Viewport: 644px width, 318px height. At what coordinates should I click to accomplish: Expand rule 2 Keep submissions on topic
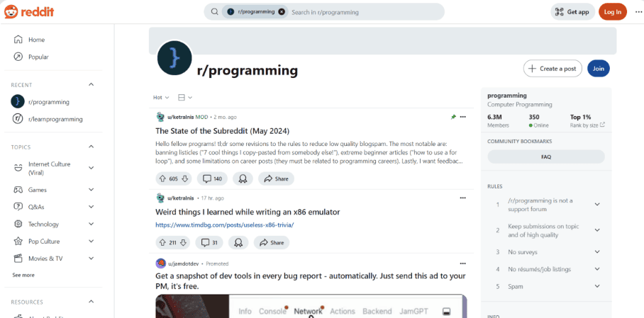point(597,230)
